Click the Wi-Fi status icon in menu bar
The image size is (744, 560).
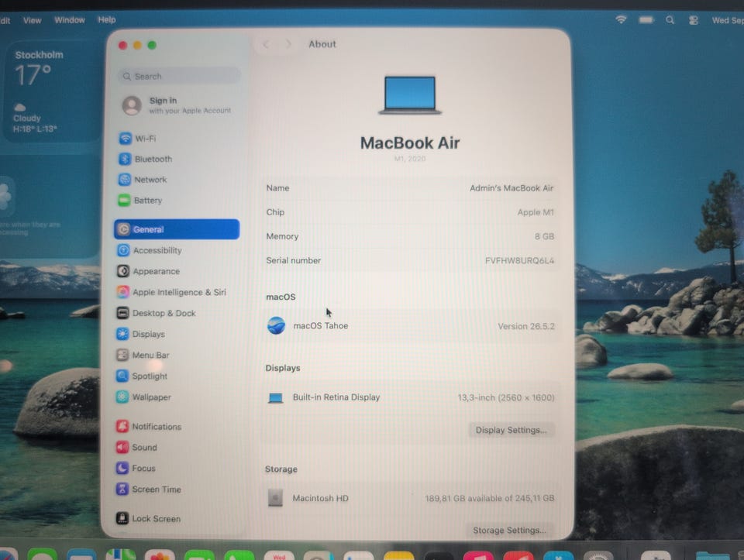pos(621,19)
